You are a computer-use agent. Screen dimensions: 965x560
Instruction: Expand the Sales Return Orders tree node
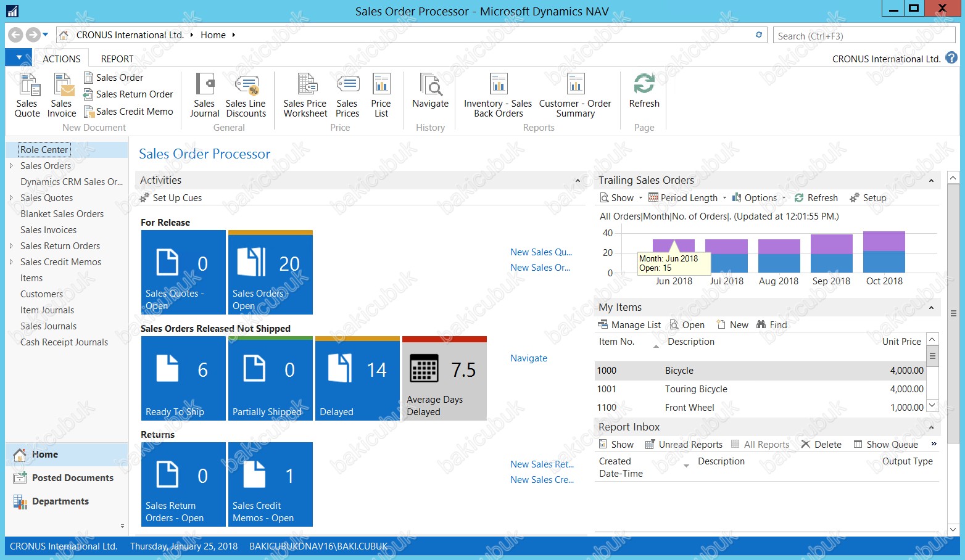[x=11, y=245]
